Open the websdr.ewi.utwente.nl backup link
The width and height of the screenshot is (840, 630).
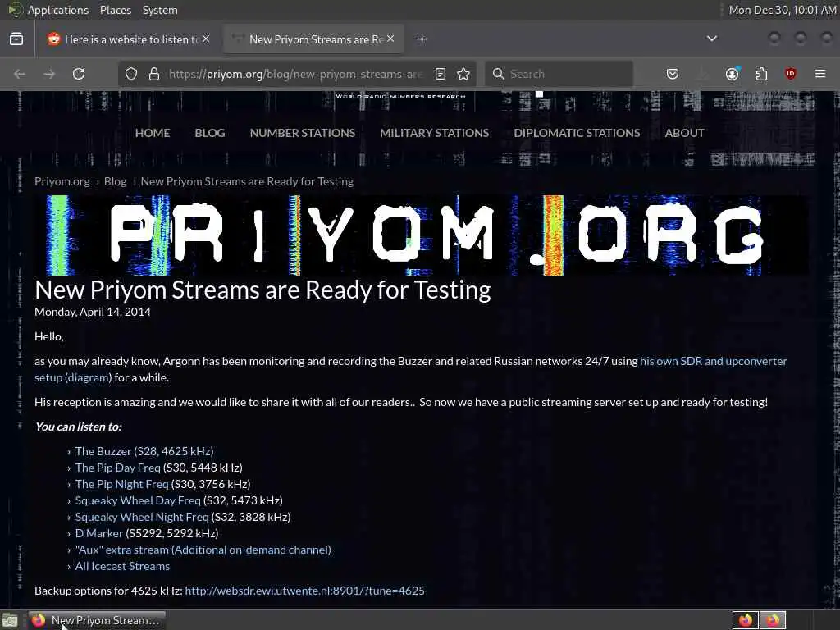[x=305, y=591]
